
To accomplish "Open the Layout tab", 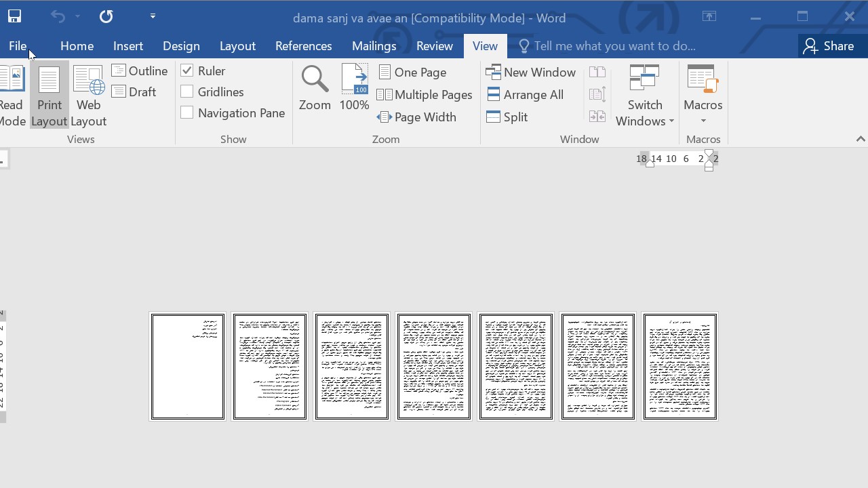I will point(237,46).
